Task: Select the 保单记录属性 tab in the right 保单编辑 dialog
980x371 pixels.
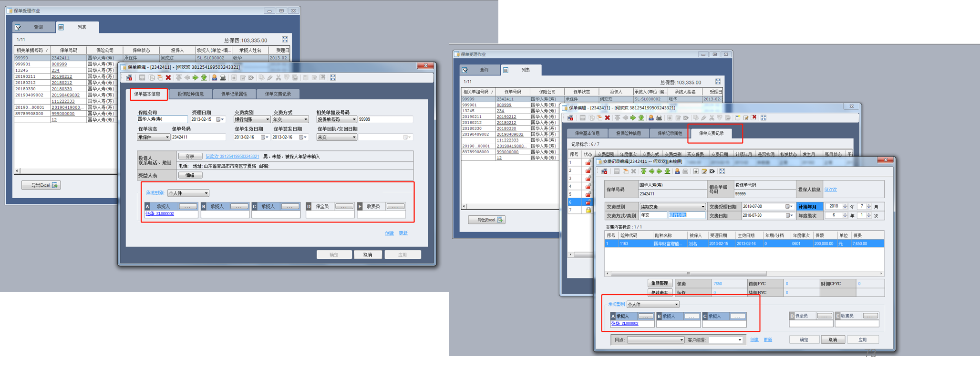Action: tap(670, 133)
